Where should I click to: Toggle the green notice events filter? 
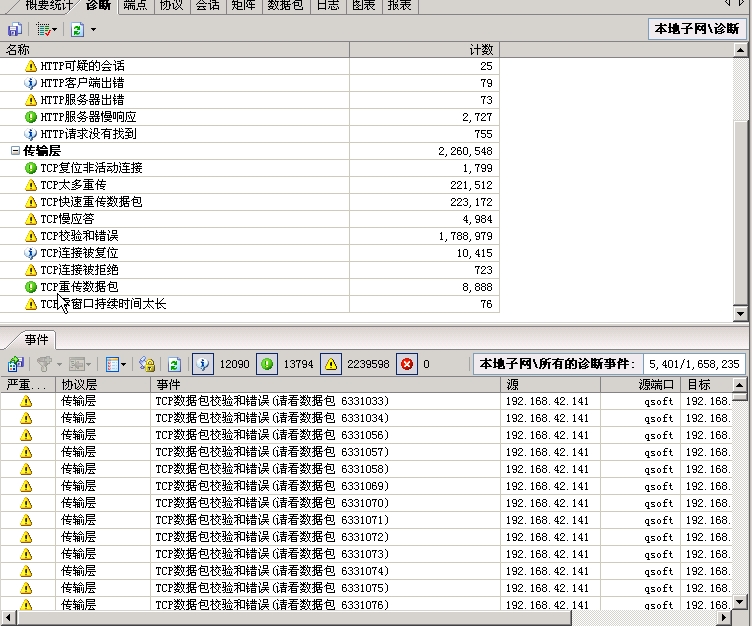point(267,365)
